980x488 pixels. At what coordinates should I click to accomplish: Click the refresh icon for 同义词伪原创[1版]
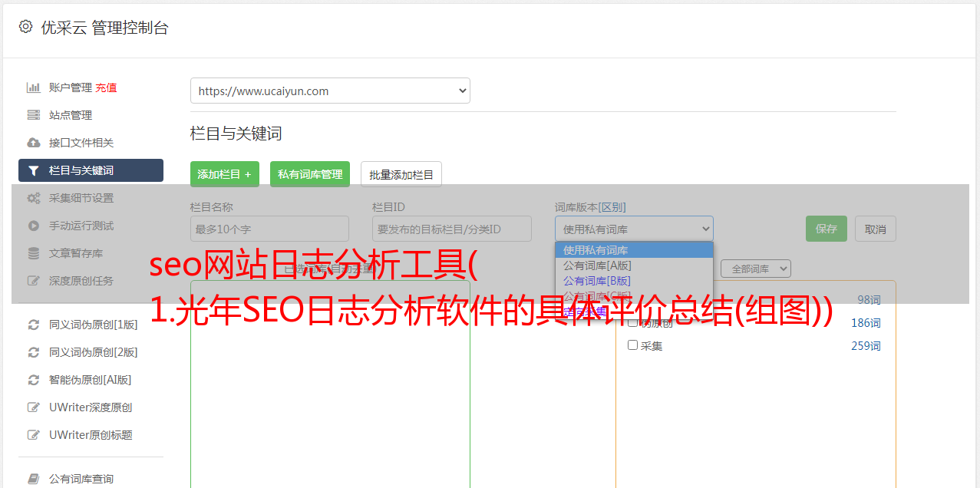tap(34, 325)
